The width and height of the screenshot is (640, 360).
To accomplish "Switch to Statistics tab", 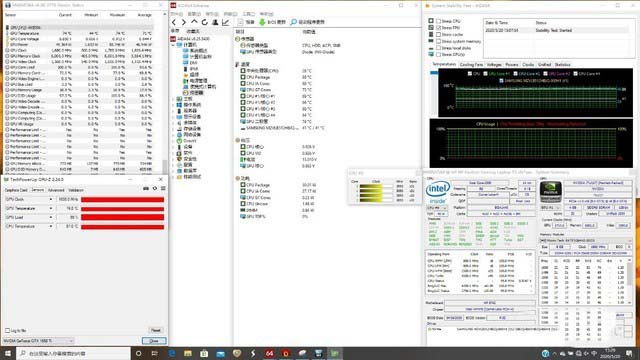I will pyautogui.click(x=562, y=64).
